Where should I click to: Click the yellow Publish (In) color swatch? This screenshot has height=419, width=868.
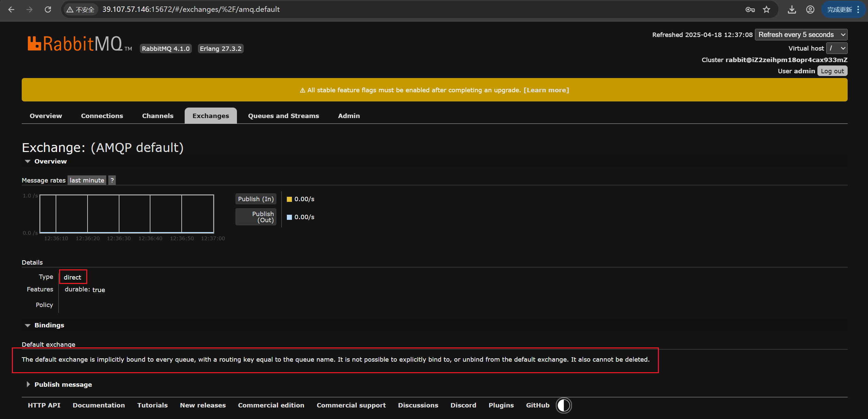pyautogui.click(x=289, y=199)
